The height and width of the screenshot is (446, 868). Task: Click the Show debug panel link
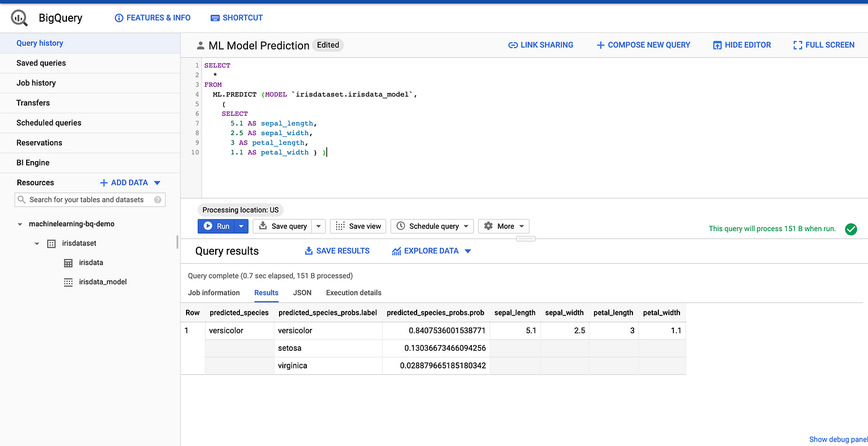pos(838,439)
